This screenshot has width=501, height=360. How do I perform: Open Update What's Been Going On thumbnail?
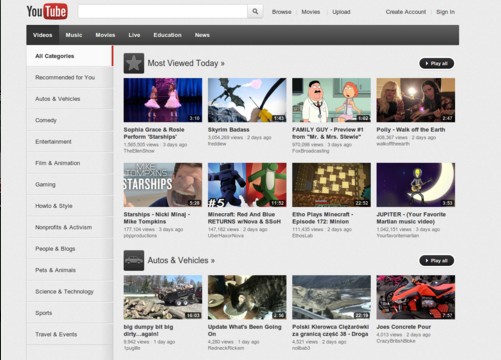(247, 297)
